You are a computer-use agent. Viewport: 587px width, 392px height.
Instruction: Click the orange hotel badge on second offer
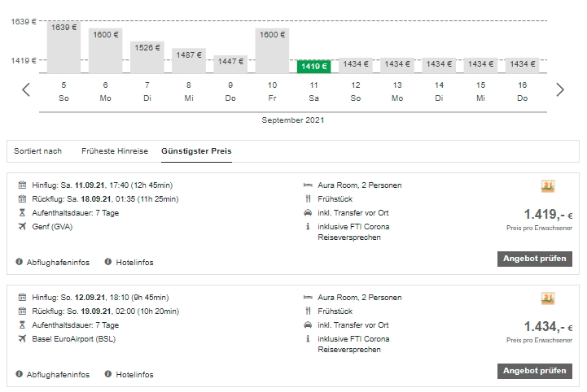(x=548, y=298)
